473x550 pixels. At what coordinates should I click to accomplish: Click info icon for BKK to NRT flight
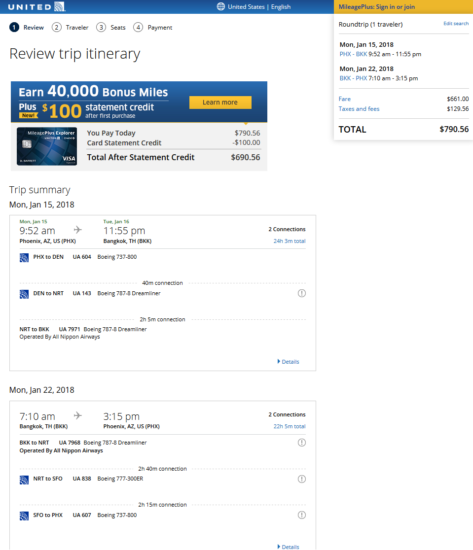pos(302,442)
